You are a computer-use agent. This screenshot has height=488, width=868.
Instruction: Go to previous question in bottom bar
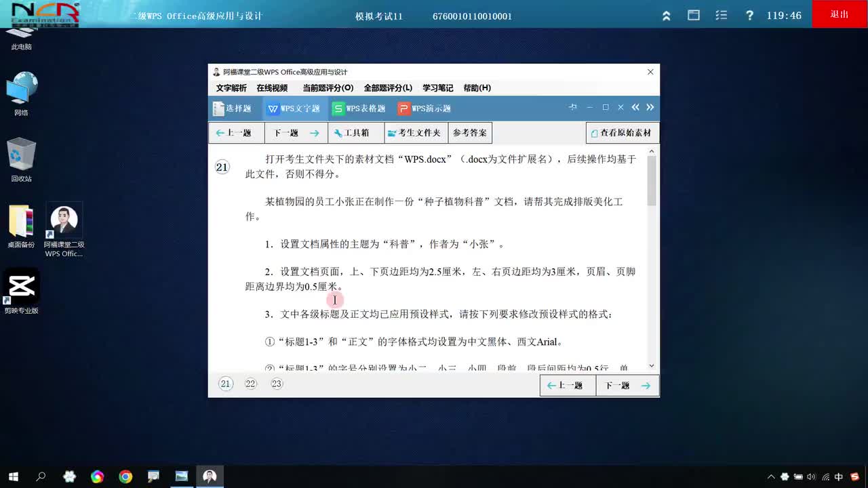pyautogui.click(x=568, y=386)
